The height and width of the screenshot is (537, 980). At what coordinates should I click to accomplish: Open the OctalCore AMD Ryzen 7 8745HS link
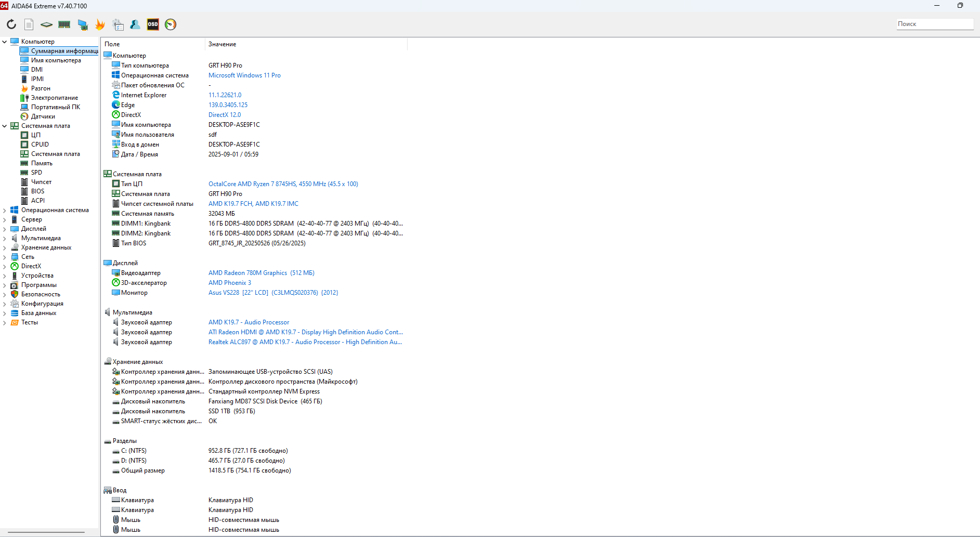pyautogui.click(x=283, y=184)
